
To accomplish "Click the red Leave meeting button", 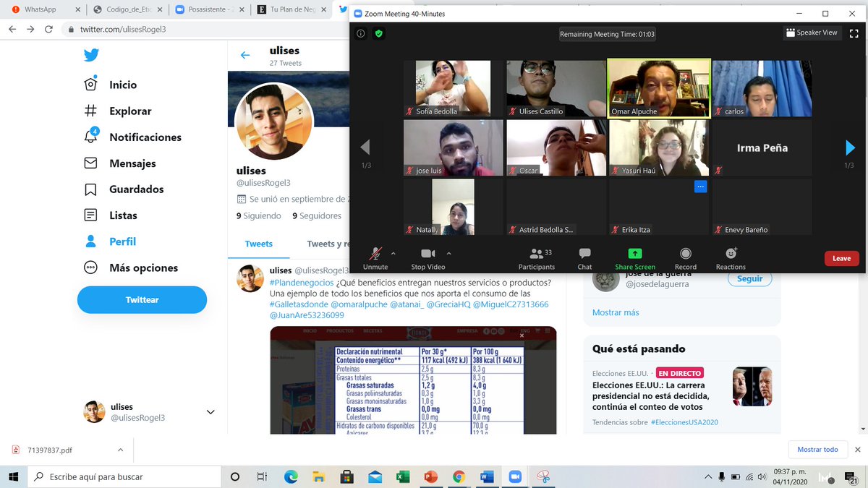I will coord(841,258).
